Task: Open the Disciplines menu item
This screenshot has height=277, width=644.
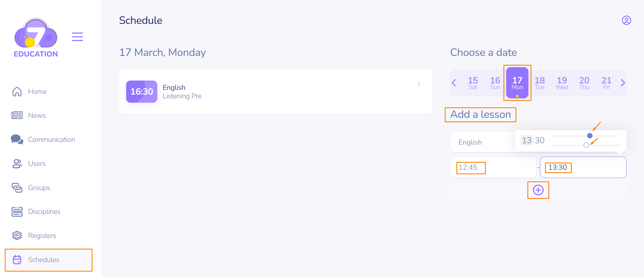Action: 44,212
